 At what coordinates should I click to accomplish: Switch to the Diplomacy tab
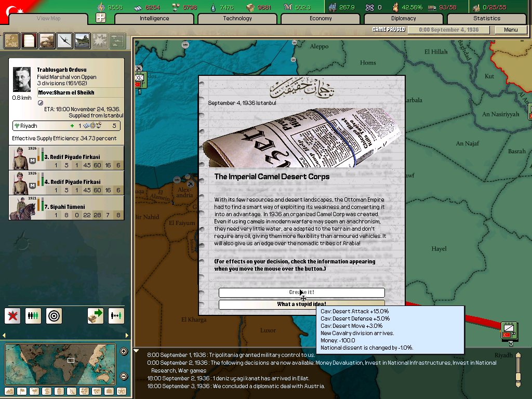pos(404,19)
